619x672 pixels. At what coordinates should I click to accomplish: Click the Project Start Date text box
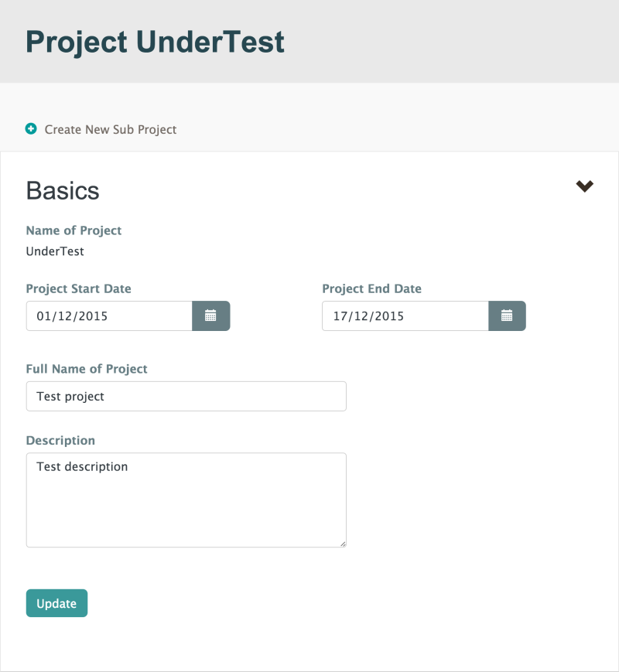(x=108, y=316)
